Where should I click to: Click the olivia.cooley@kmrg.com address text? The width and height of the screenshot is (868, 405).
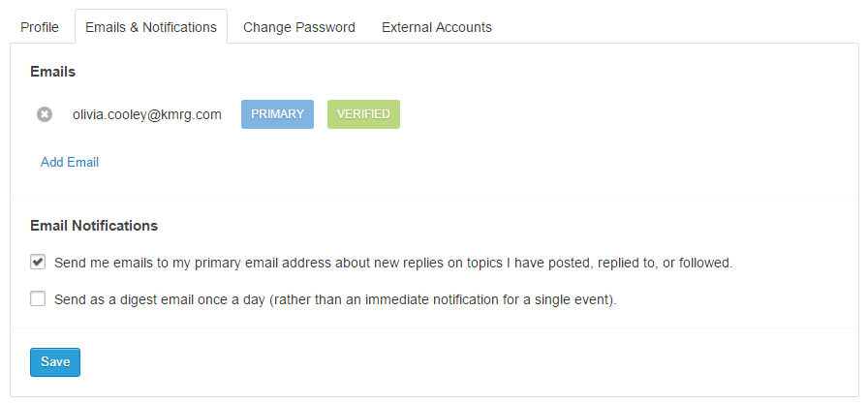[147, 114]
